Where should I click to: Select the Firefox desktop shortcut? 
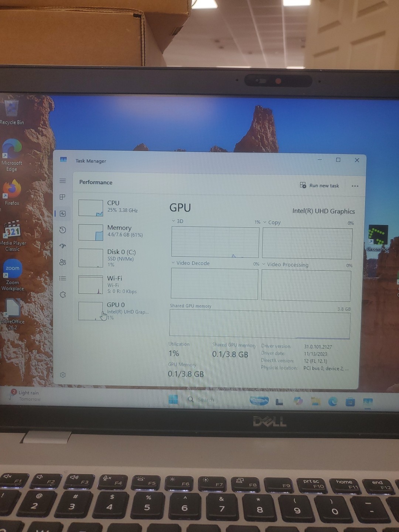(x=12, y=192)
